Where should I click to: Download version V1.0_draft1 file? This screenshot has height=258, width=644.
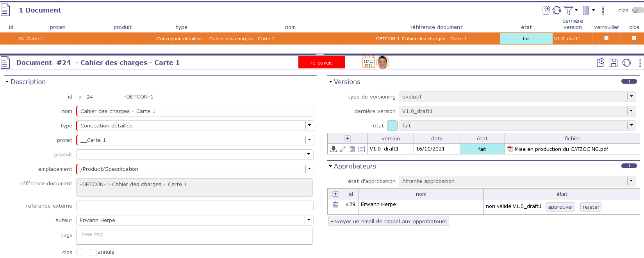[x=334, y=149]
